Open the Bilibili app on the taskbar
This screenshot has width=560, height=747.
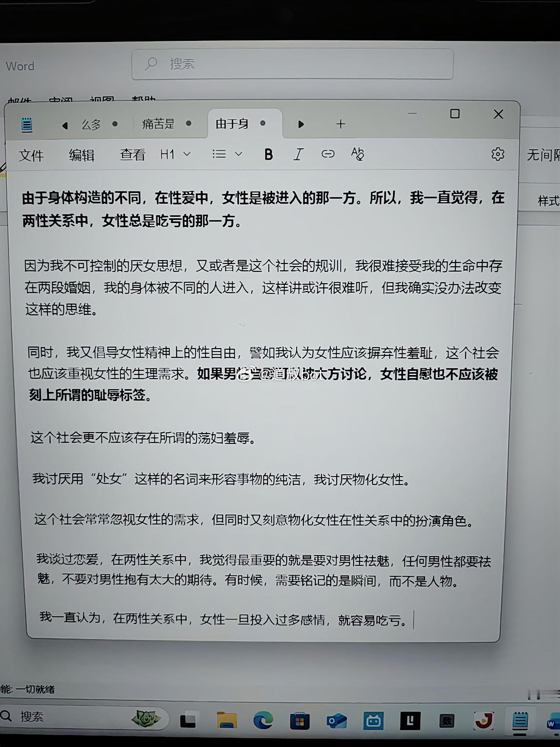(374, 721)
